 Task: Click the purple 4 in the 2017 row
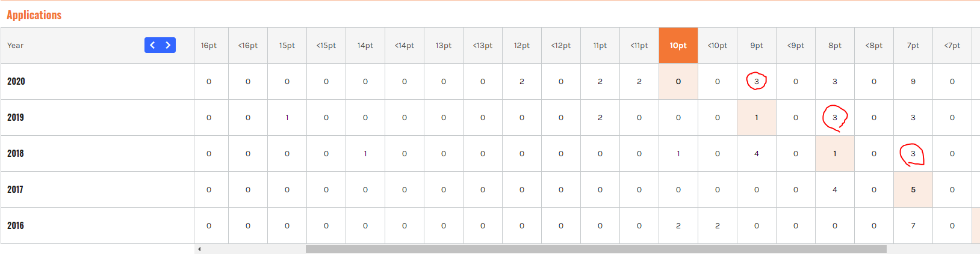tap(835, 189)
